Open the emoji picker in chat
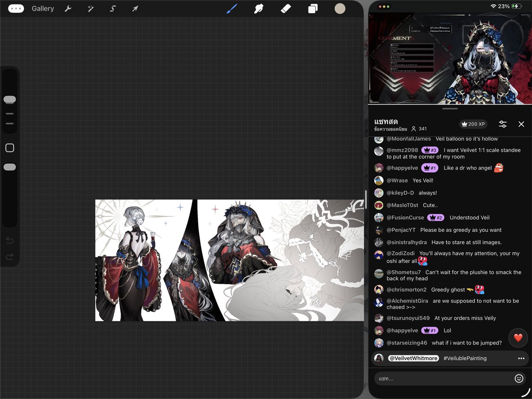 tap(519, 379)
